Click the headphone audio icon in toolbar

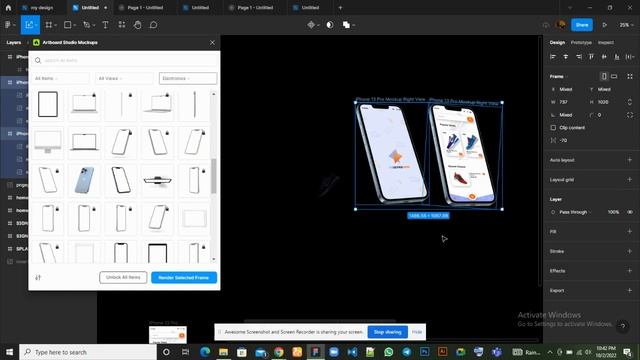546,25
